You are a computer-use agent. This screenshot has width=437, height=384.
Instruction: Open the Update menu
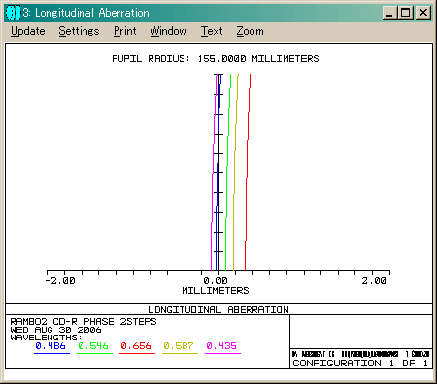click(x=28, y=31)
